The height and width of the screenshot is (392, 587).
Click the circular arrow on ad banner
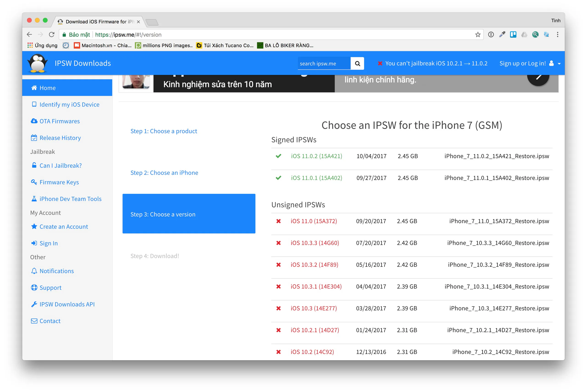(538, 77)
